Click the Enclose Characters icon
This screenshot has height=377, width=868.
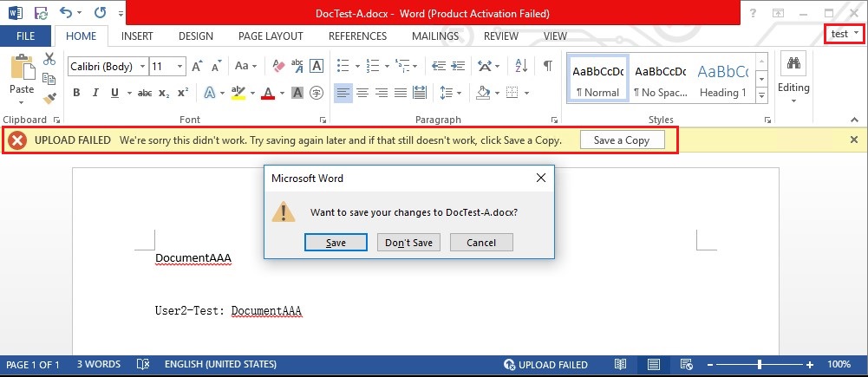tap(317, 93)
